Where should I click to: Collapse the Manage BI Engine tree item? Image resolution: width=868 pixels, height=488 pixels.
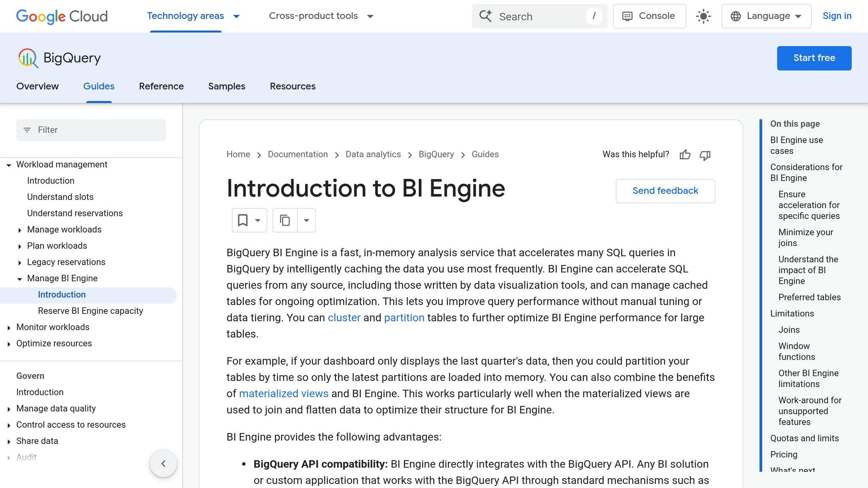(x=19, y=279)
